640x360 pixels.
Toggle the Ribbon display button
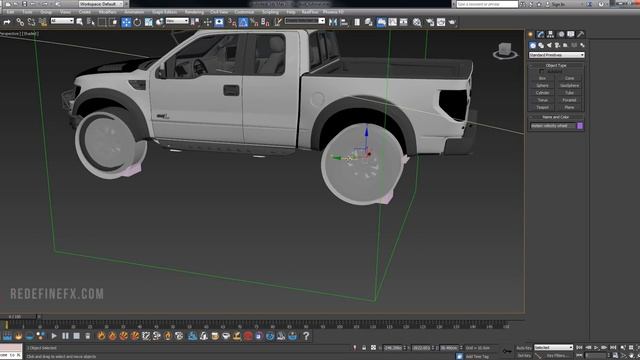click(x=381, y=22)
